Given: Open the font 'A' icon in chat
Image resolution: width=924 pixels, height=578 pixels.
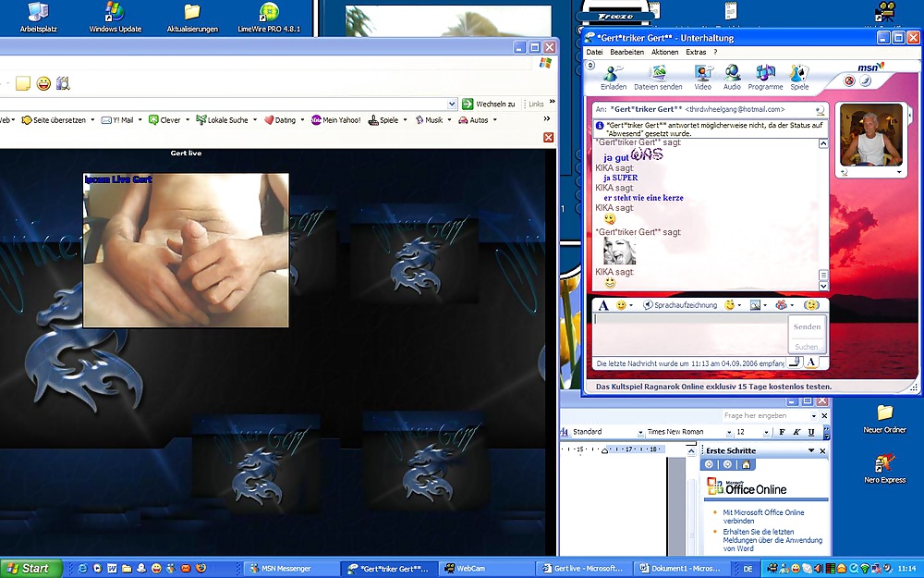Looking at the screenshot, I should 603,305.
